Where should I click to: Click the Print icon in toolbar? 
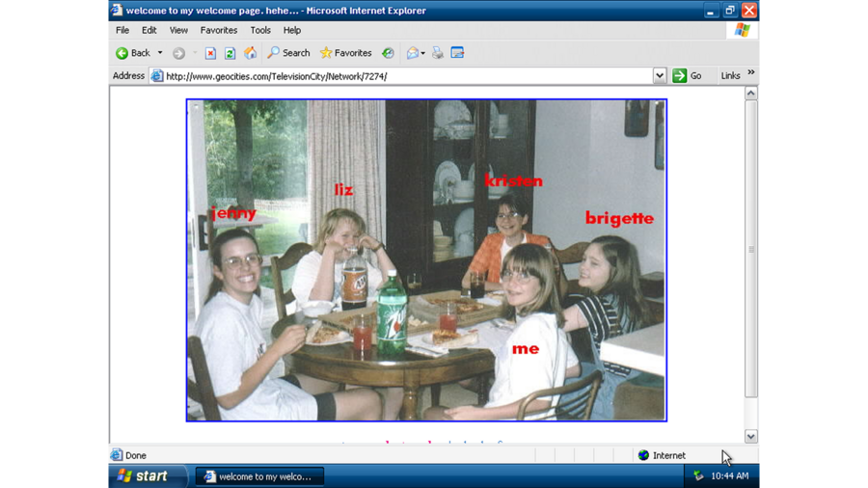[x=438, y=53]
